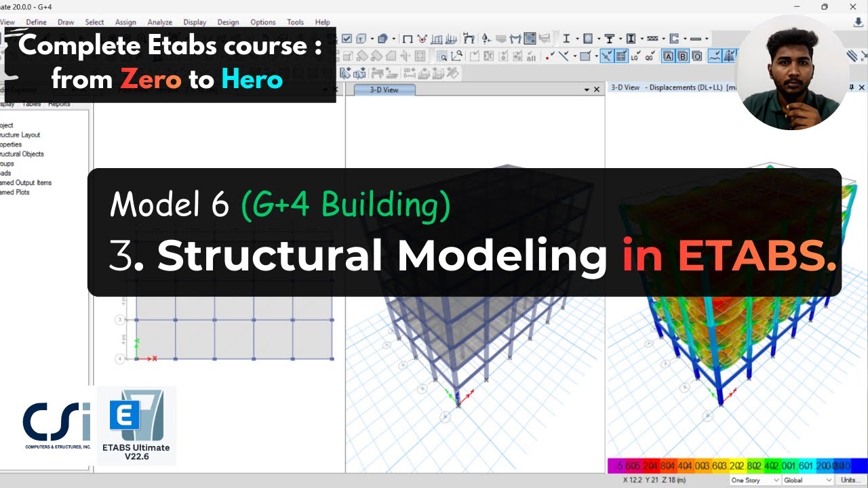This screenshot has width=868, height=488.
Task: Click Named Plots tree entry
Action: tap(15, 192)
